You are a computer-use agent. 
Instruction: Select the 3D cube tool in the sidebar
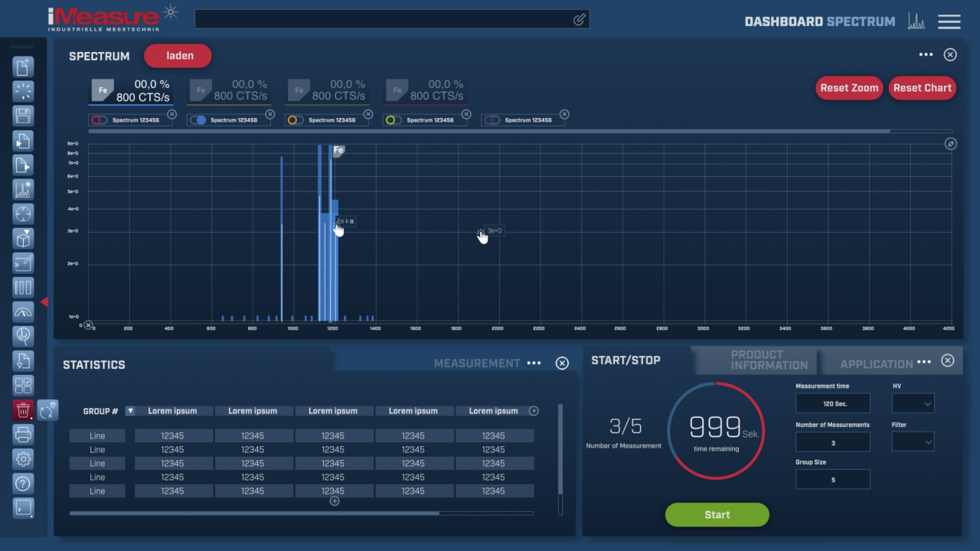pos(23,238)
